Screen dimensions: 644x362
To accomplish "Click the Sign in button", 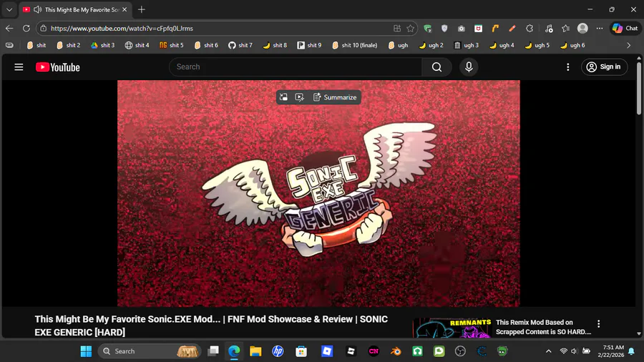I will pos(604,67).
